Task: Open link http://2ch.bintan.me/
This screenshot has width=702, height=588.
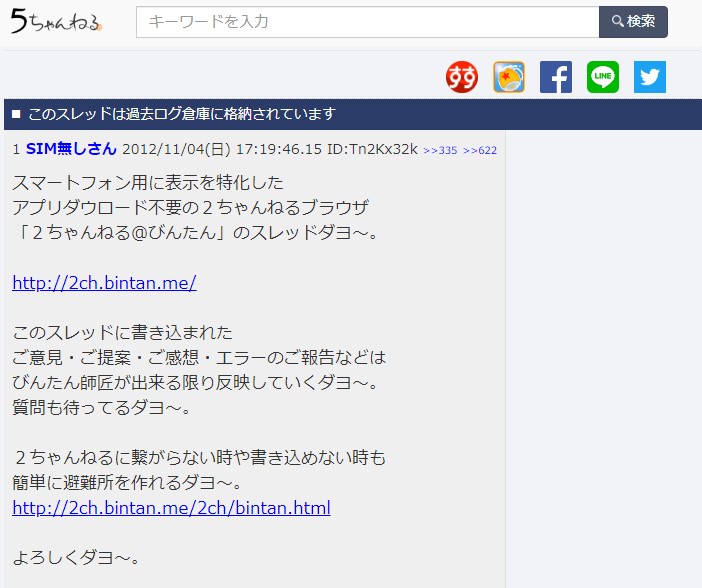Action: point(104,283)
